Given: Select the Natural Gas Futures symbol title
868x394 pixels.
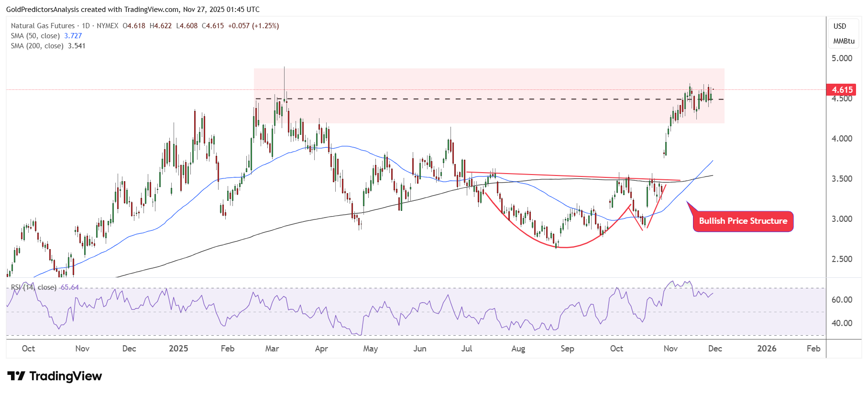Looking at the screenshot, I should click(x=43, y=26).
